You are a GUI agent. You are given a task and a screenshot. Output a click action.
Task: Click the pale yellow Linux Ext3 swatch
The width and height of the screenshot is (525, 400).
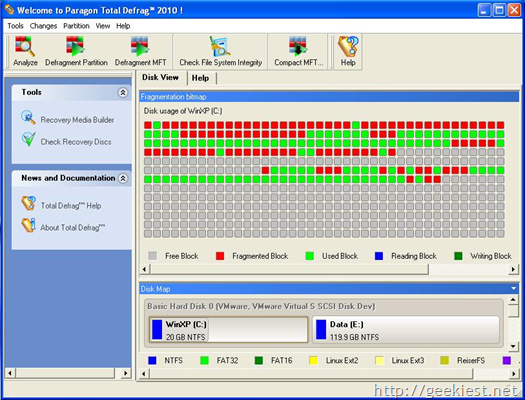[x=379, y=361]
